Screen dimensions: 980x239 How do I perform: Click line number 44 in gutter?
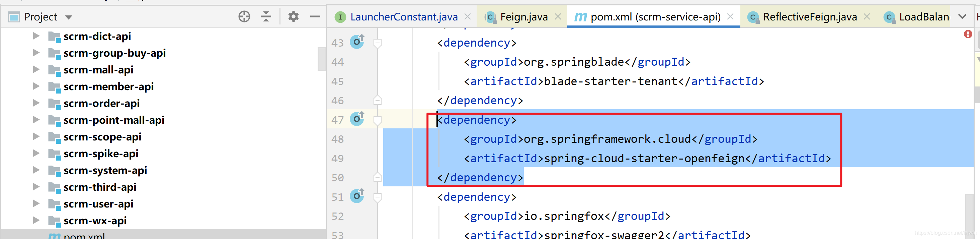click(337, 62)
